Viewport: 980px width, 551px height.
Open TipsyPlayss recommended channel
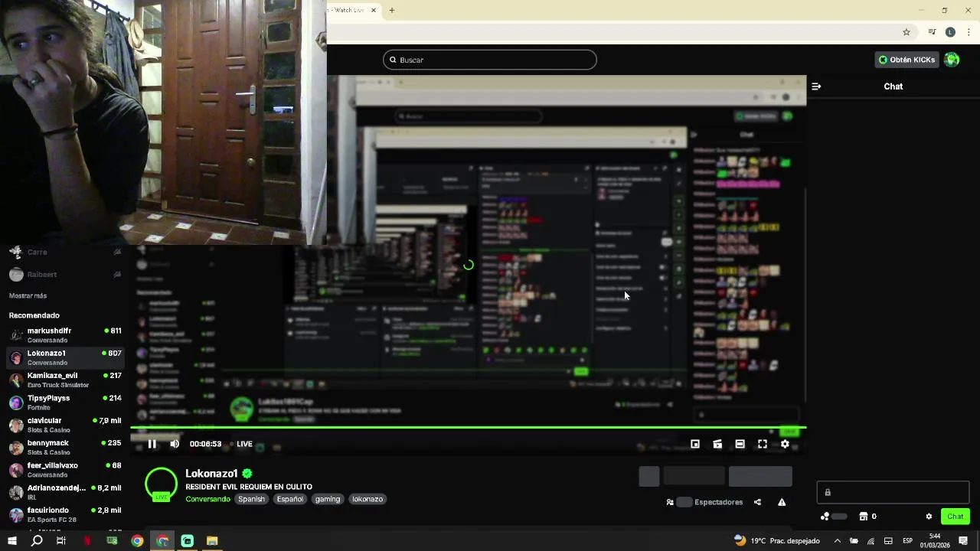point(65,403)
